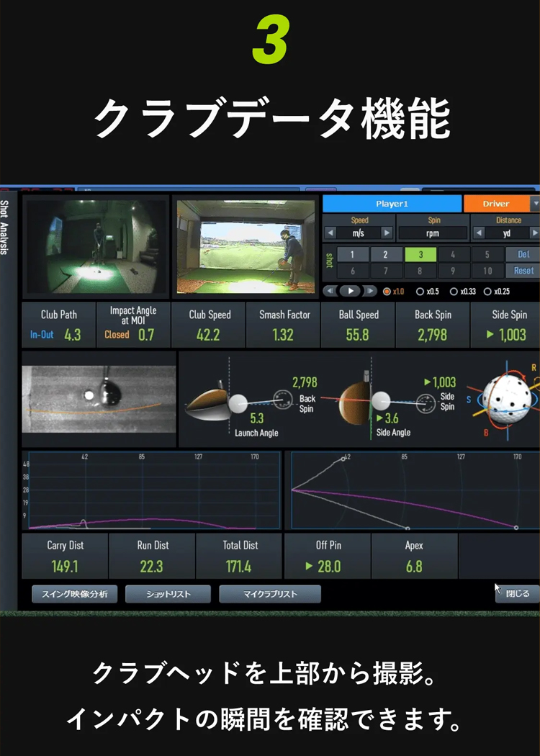Click the Shot Analysis sidebar label
Screen dimensions: 540x756
[x=5, y=227]
